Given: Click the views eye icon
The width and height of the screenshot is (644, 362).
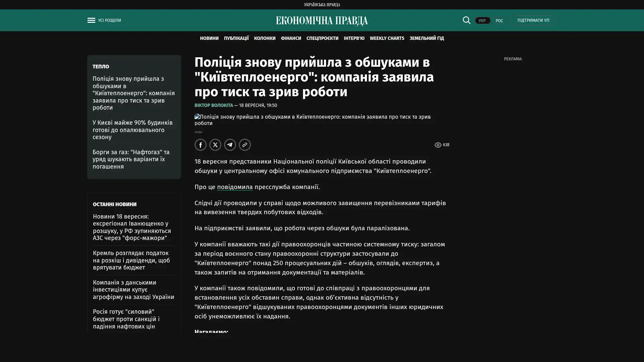Looking at the screenshot, I should (x=438, y=145).
